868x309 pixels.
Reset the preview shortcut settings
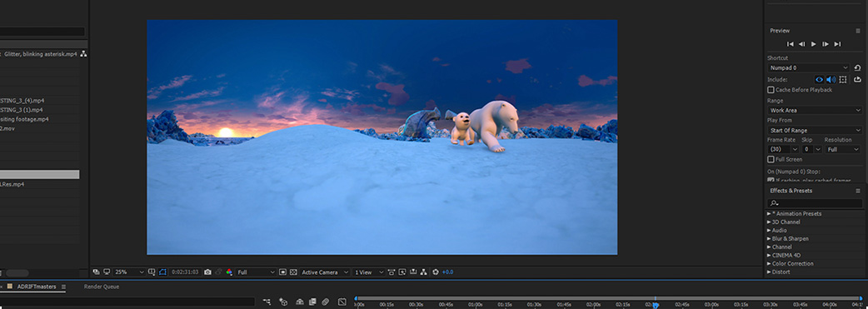pos(857,67)
